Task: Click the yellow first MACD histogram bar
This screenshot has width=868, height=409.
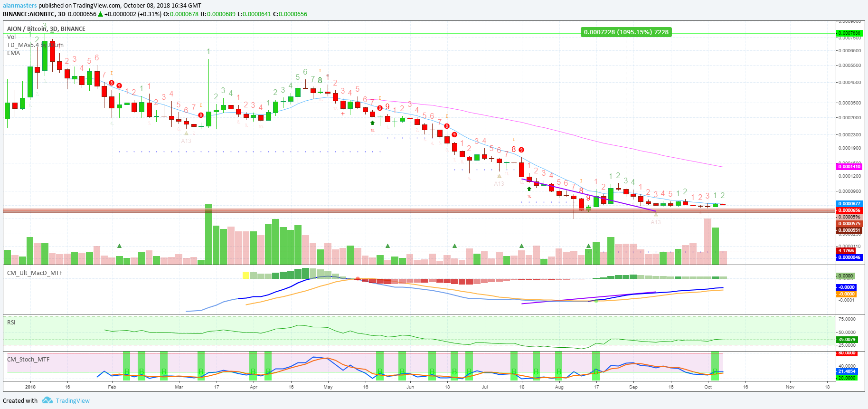Action: point(246,275)
